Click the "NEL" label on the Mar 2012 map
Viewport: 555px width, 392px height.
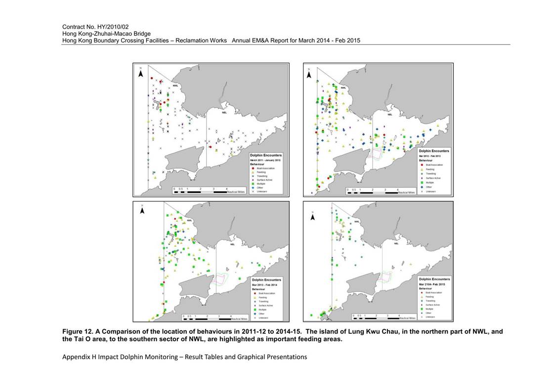tap(390, 115)
